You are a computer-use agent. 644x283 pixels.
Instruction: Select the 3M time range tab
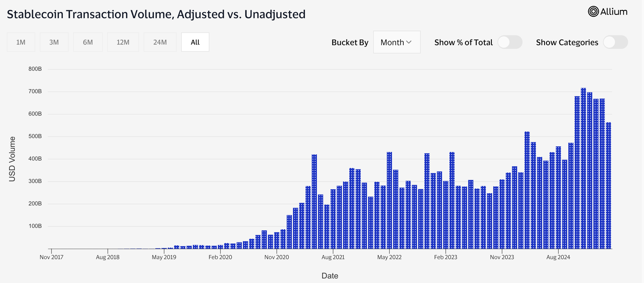pyautogui.click(x=54, y=42)
